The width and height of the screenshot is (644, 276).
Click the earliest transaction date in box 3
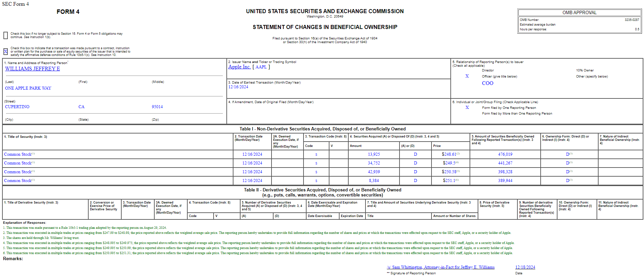coord(238,87)
